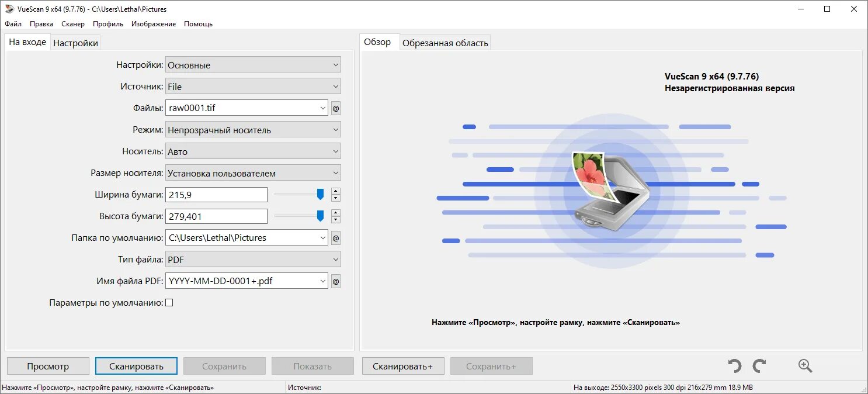This screenshot has height=394, width=868.
Task: Expand the Файлы combo box arrow
Action: tap(324, 108)
